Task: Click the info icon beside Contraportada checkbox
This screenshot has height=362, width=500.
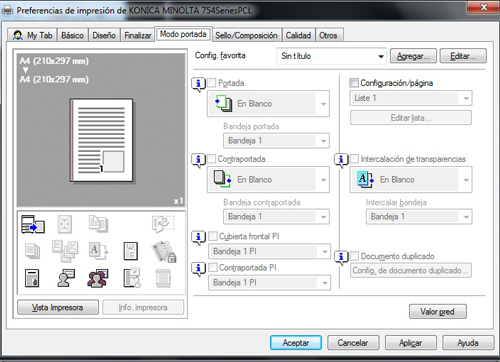Action: (199, 160)
